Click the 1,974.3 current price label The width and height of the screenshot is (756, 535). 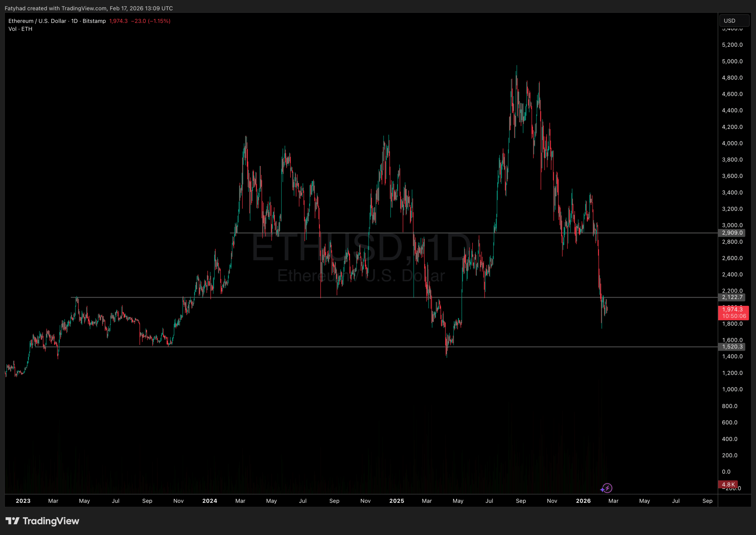point(733,309)
